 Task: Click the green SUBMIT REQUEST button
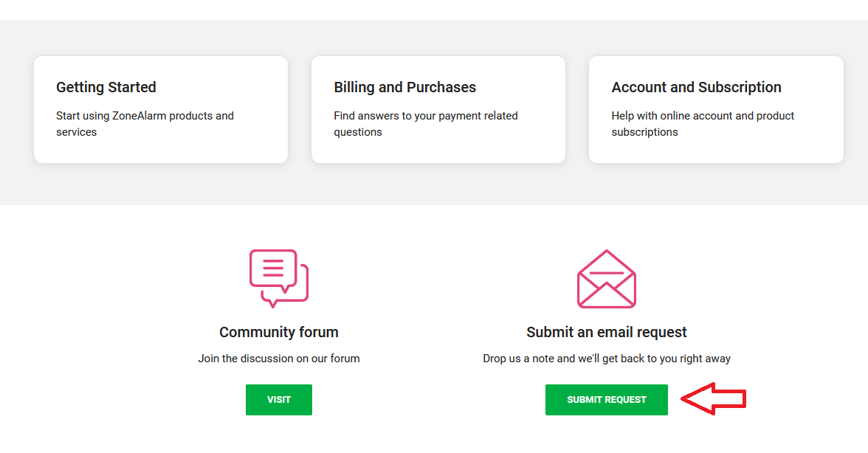click(606, 399)
